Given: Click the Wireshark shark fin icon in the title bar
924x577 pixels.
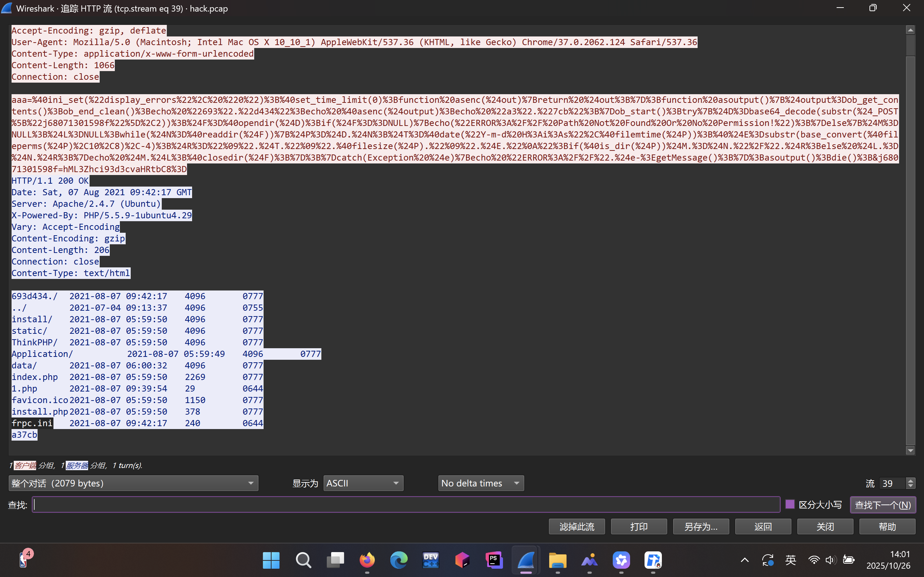Looking at the screenshot, I should [7, 8].
